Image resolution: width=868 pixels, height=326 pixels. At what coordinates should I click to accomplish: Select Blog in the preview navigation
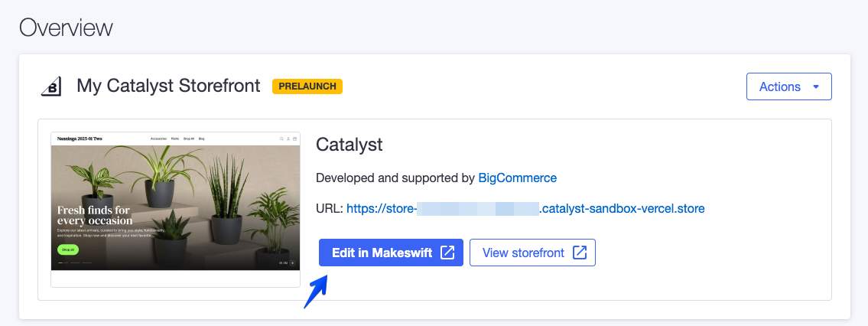[x=201, y=139]
